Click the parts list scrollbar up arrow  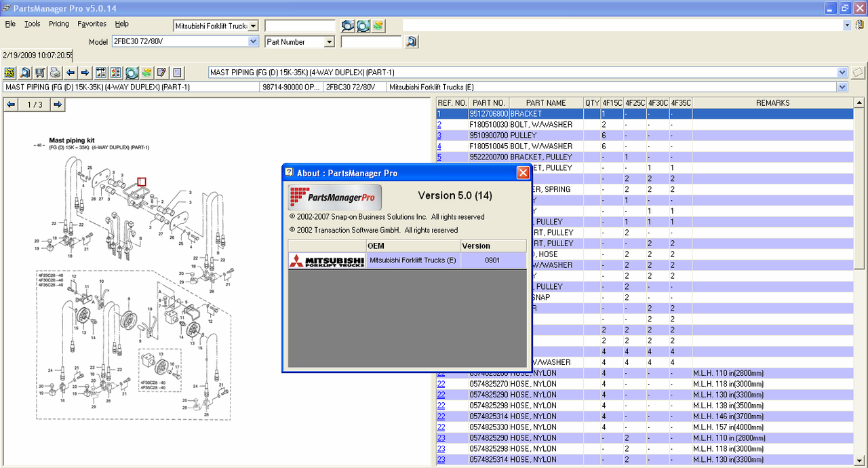(x=859, y=103)
